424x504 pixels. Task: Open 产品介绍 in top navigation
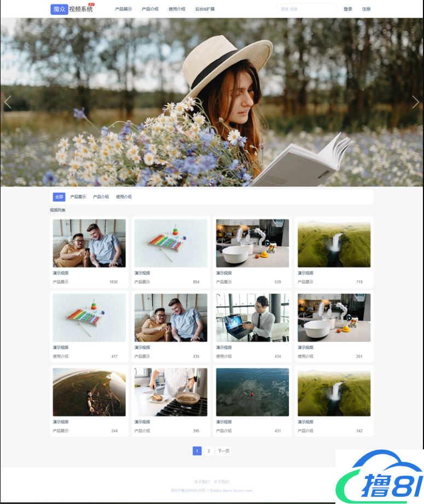pyautogui.click(x=150, y=9)
